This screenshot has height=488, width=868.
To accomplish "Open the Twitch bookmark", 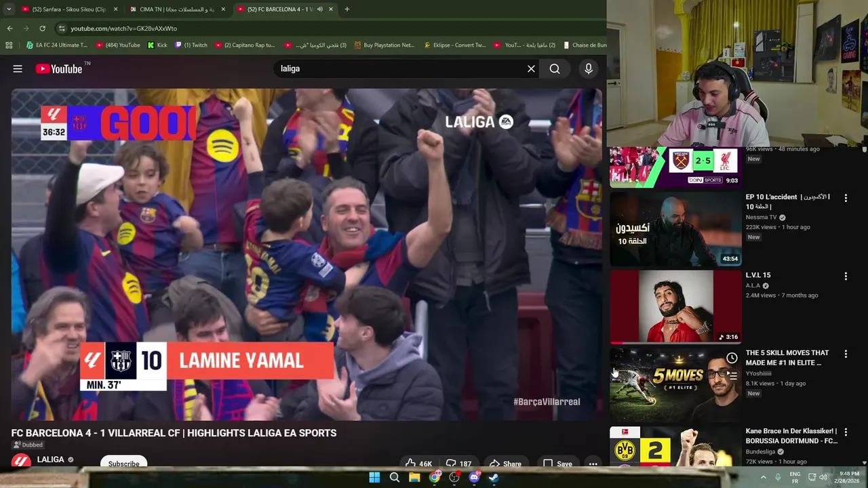I will (191, 45).
